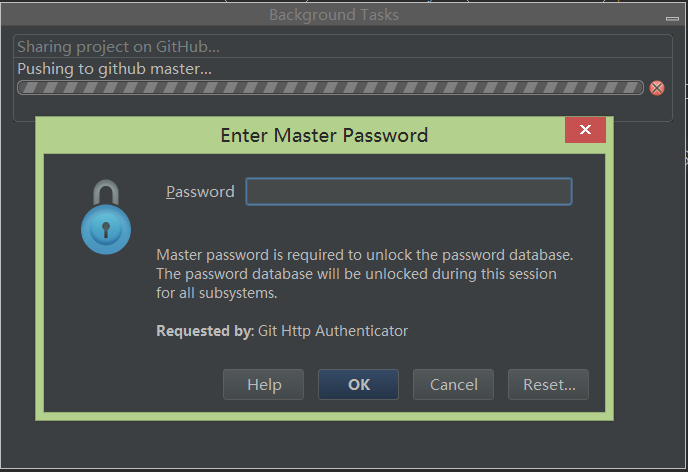Screen dimensions: 688x472
Task: Click the Git Http Authenticator text
Action: 333,331
